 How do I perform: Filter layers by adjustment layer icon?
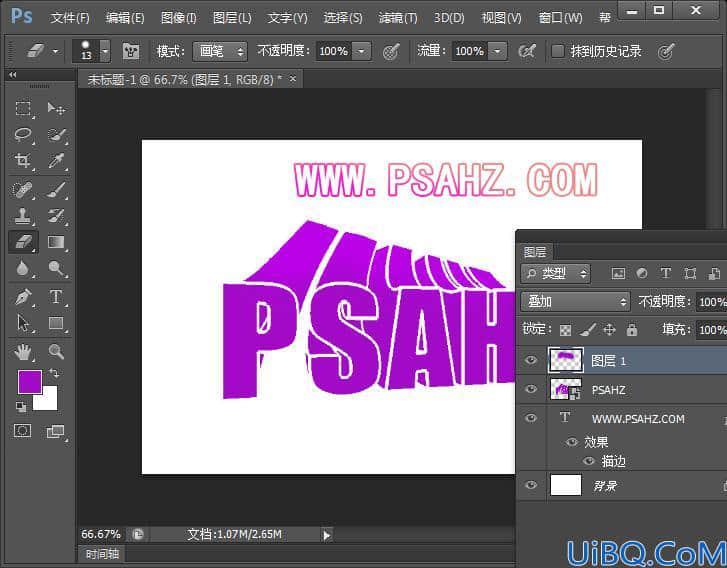(x=642, y=274)
